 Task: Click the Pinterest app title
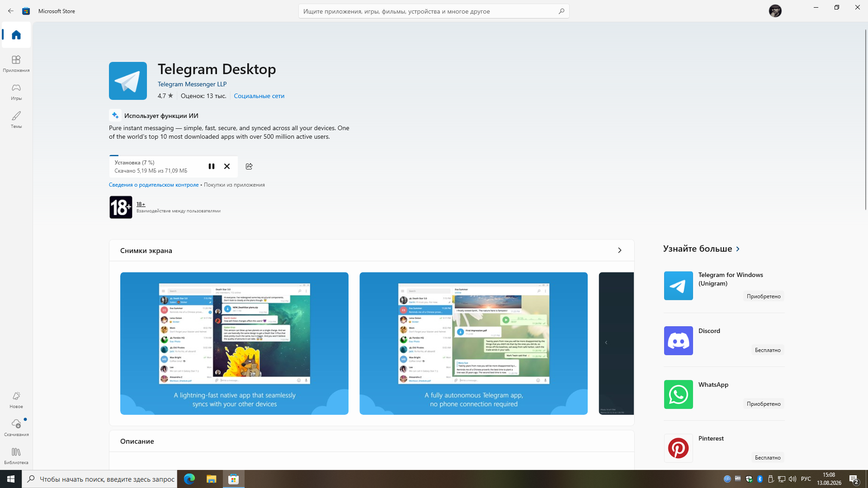pyautogui.click(x=711, y=438)
